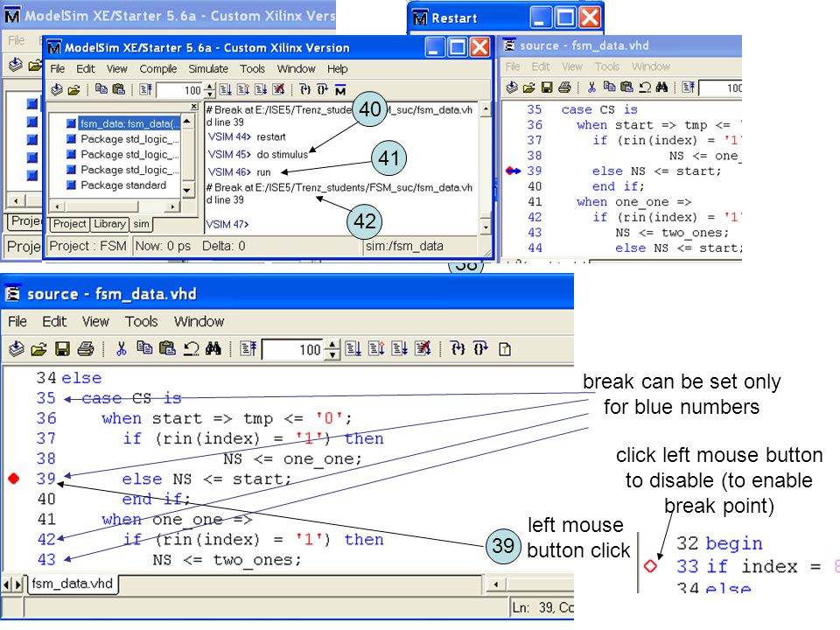Open the Compile menu in ModelSim window

[x=158, y=69]
